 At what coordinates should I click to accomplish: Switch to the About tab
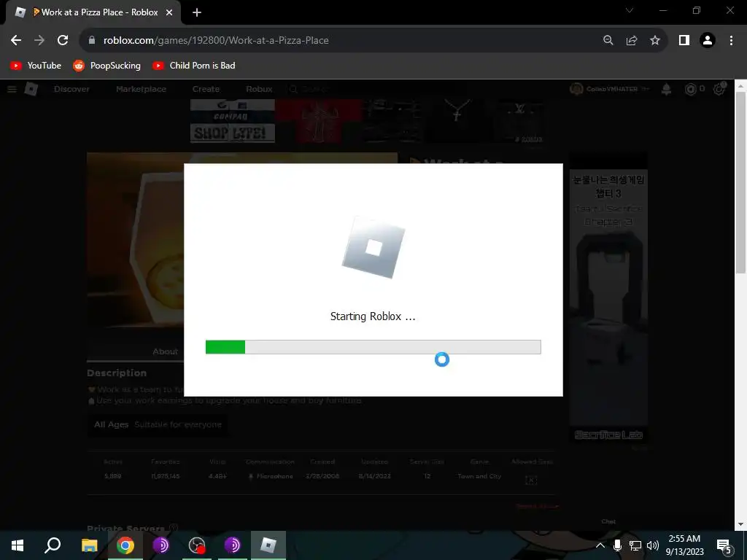pyautogui.click(x=166, y=351)
